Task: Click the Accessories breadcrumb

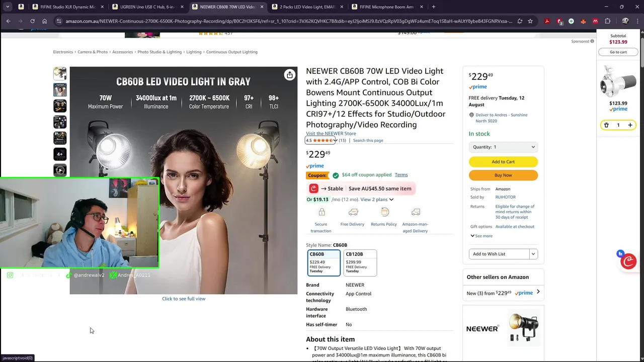Action: (x=122, y=52)
